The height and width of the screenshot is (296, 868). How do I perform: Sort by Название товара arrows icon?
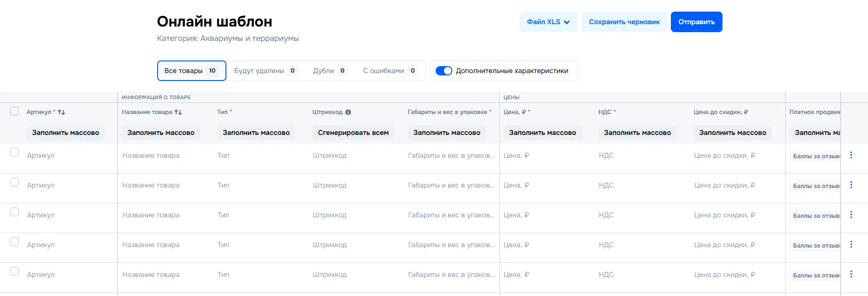point(178,112)
